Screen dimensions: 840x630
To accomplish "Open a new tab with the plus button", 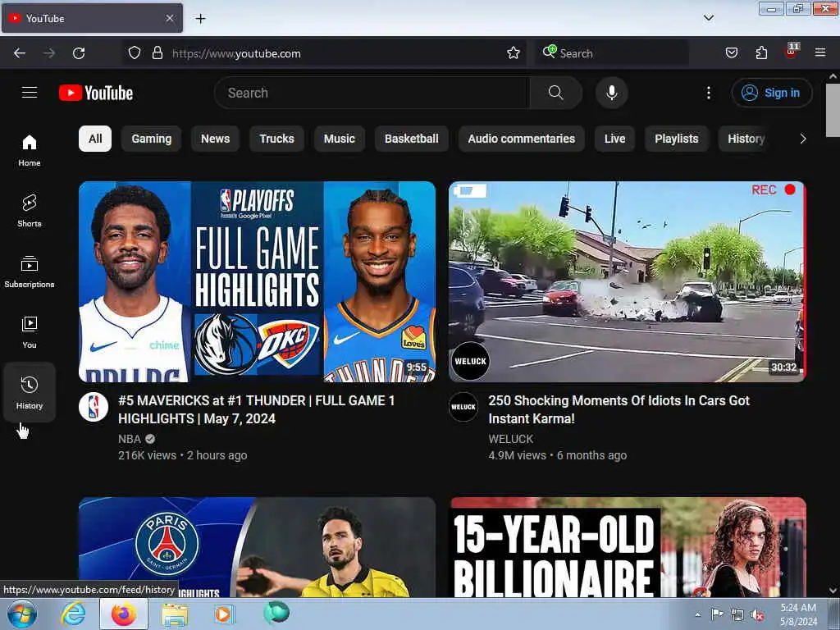I will tap(200, 19).
